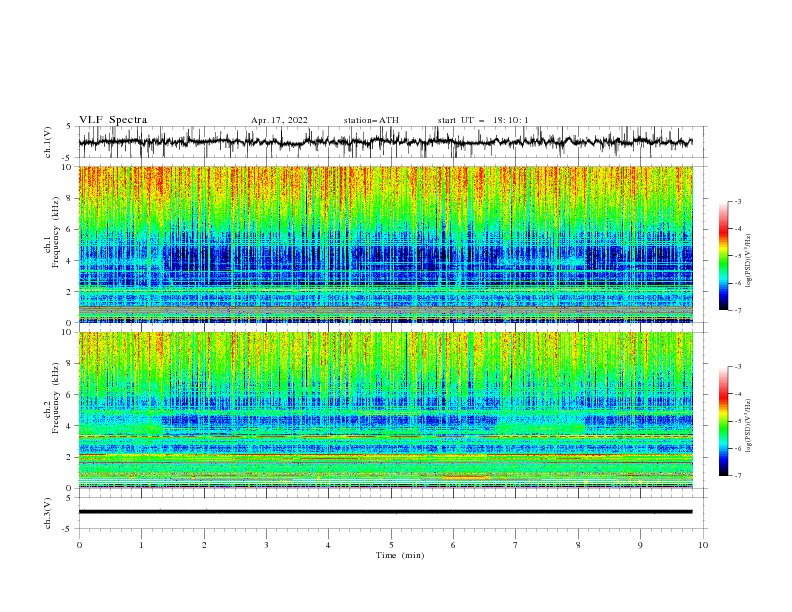
Task: Click the "4" tick on the time axis
Action: pyautogui.click(x=328, y=545)
